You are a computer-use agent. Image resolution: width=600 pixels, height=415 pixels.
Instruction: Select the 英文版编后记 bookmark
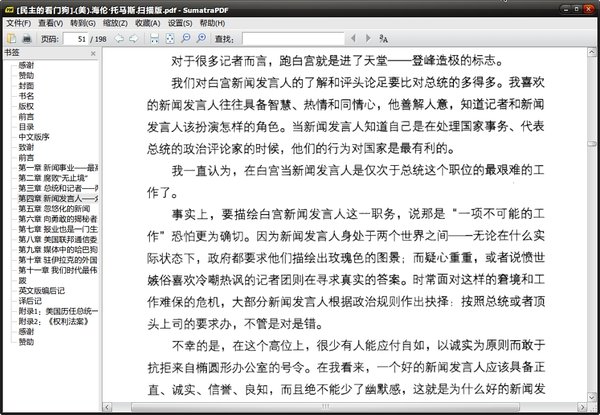pos(42,291)
